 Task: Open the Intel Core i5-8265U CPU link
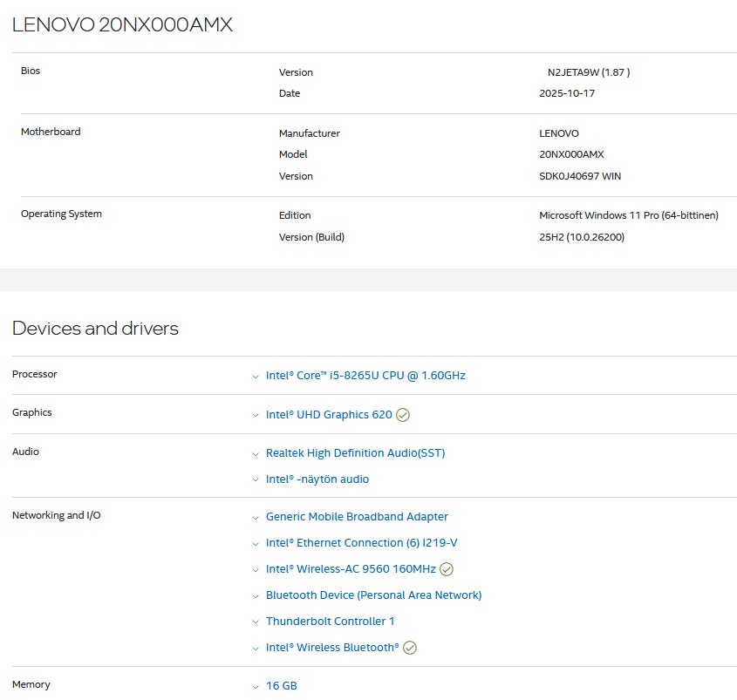click(365, 376)
